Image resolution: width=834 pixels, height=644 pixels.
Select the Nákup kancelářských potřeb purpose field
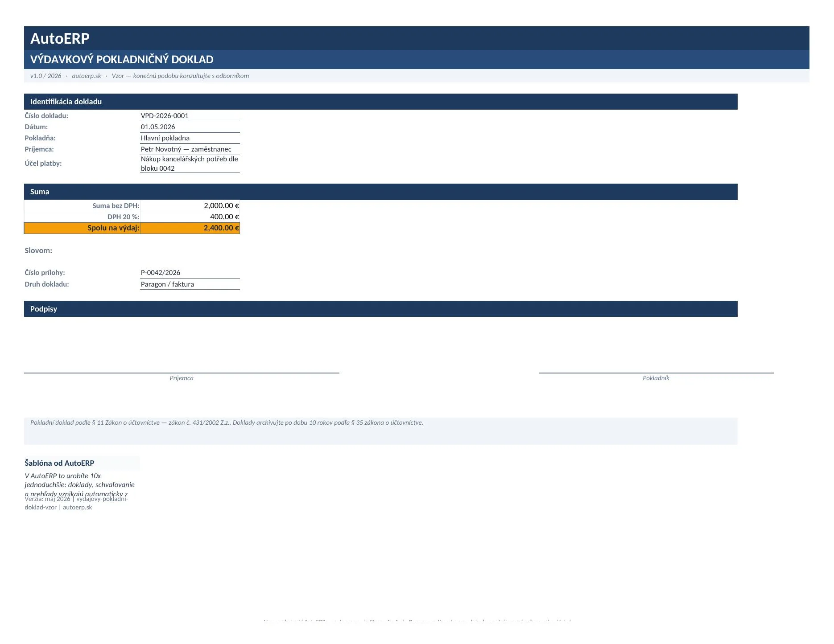[190, 164]
